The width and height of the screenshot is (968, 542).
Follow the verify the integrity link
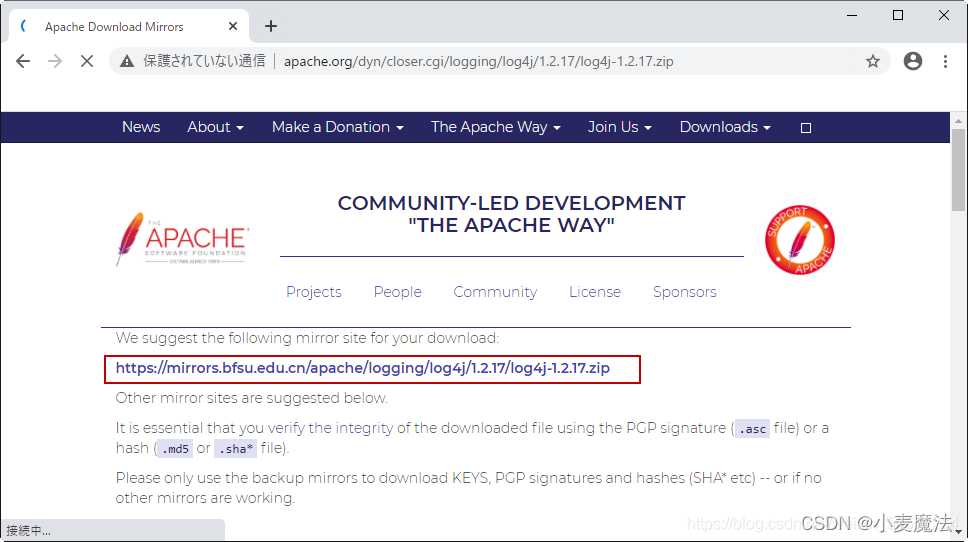330,428
